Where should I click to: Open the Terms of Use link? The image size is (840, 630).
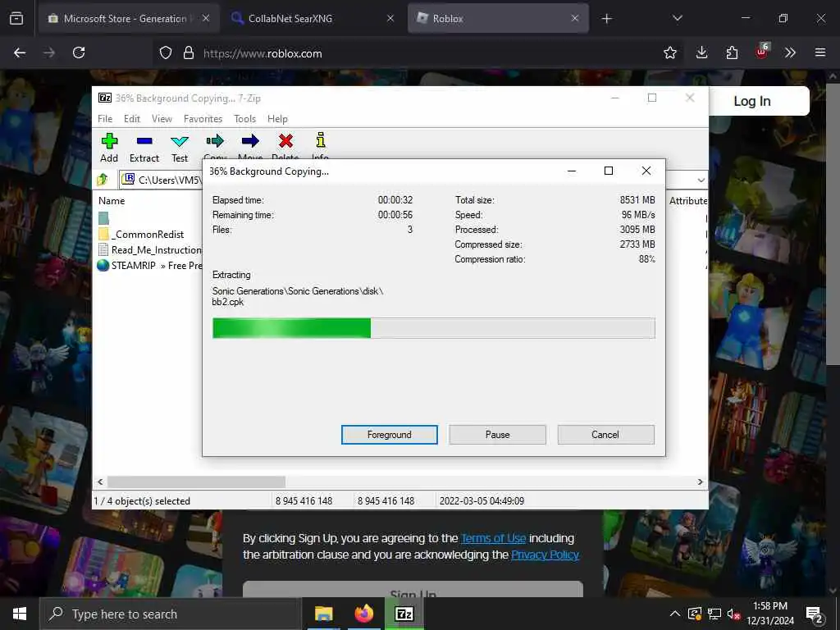(x=493, y=538)
